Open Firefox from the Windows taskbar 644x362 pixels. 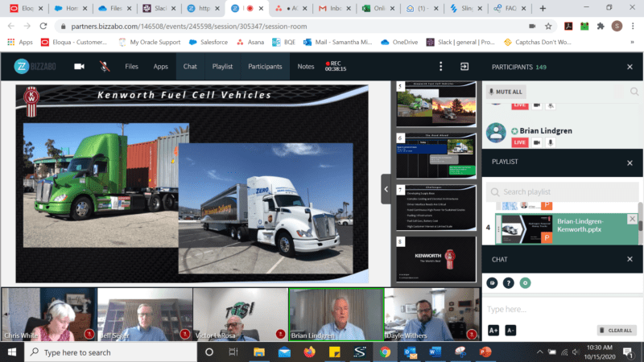[x=309, y=352]
